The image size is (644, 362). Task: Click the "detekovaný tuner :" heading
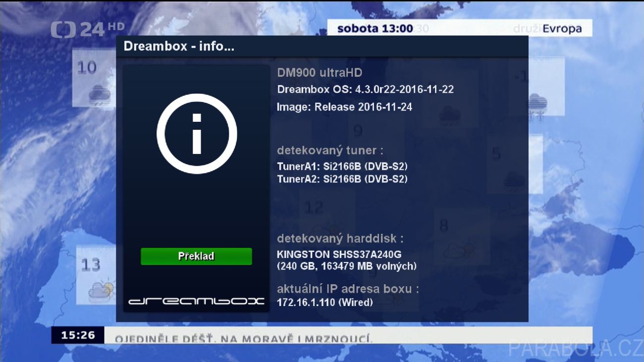click(330, 151)
